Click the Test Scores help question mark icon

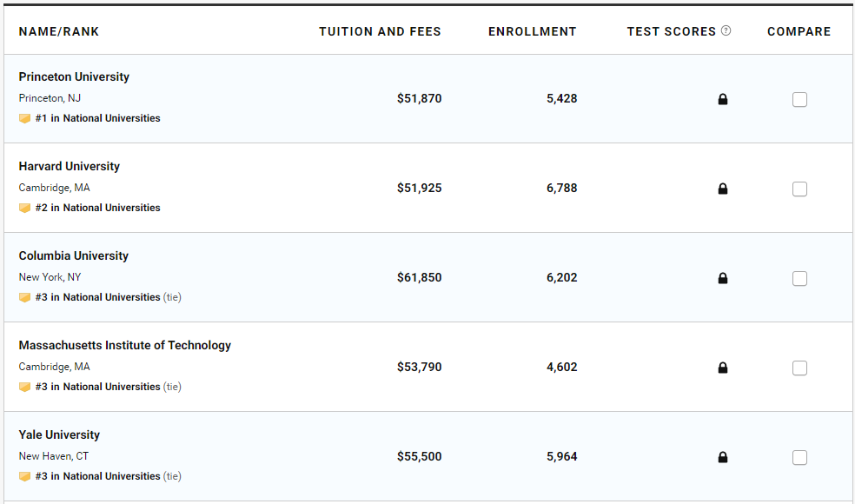pos(726,31)
